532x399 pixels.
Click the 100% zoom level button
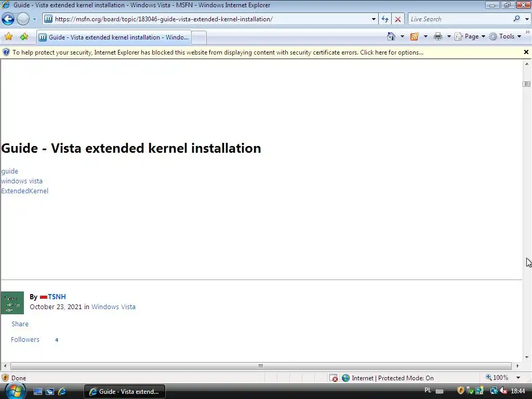pyautogui.click(x=497, y=378)
